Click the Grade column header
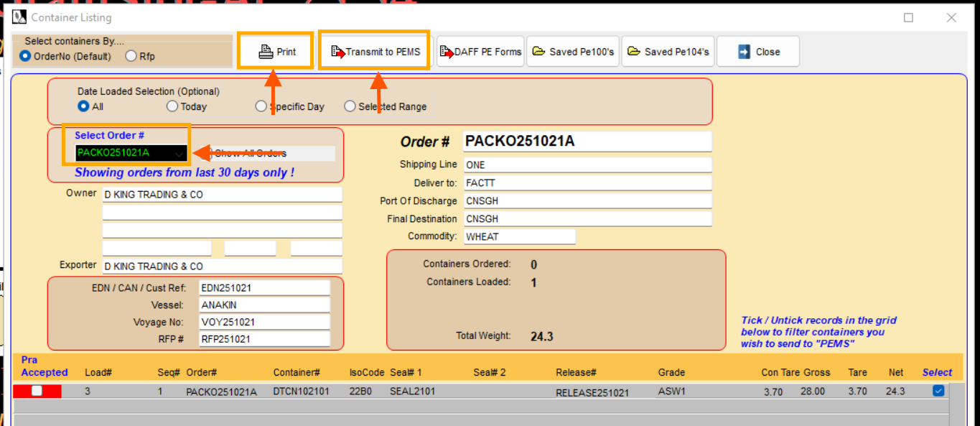 (671, 372)
